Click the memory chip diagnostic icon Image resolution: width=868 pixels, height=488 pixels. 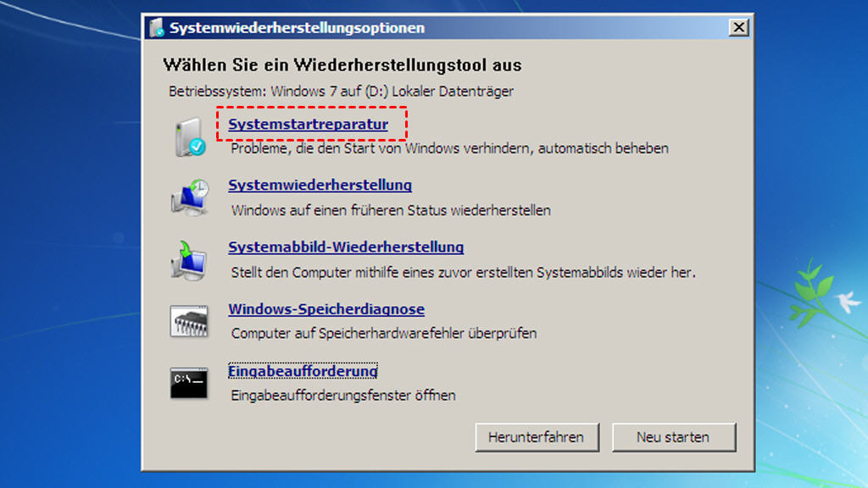point(189,321)
